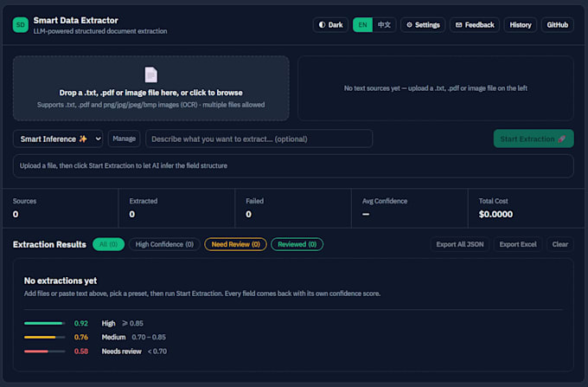588x387 pixels.
Task: Select the Reviewed (0) filter
Action: point(297,244)
